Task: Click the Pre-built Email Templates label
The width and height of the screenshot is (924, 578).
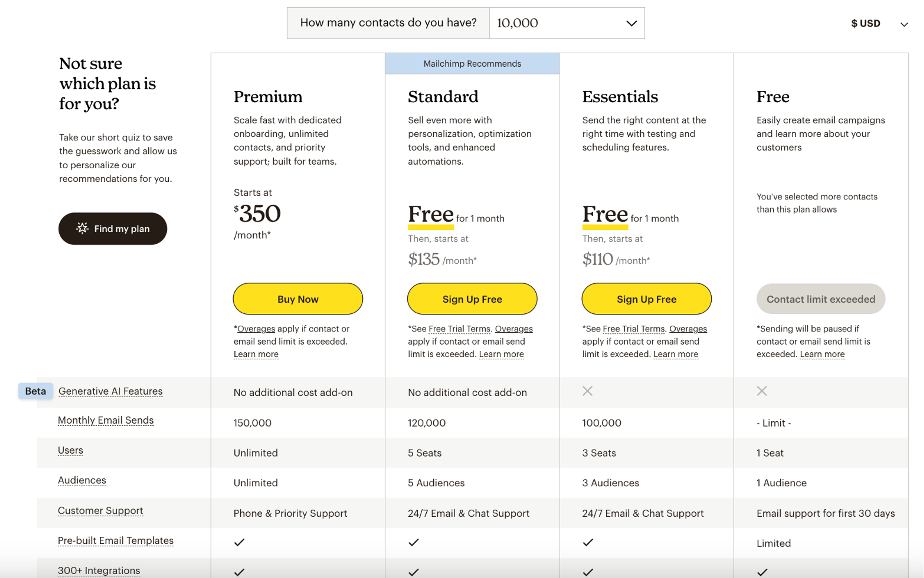Action: [x=115, y=540]
